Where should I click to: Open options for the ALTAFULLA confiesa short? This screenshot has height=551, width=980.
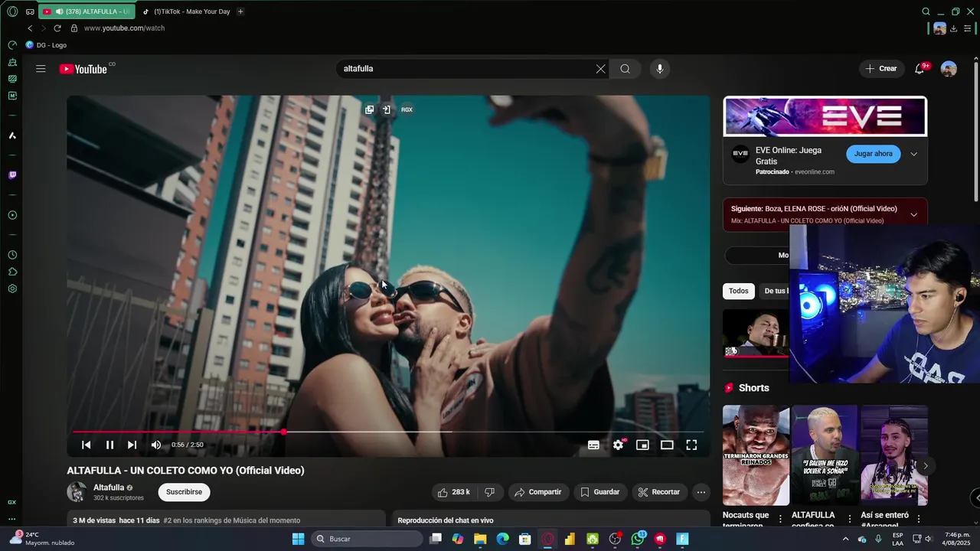tap(849, 519)
